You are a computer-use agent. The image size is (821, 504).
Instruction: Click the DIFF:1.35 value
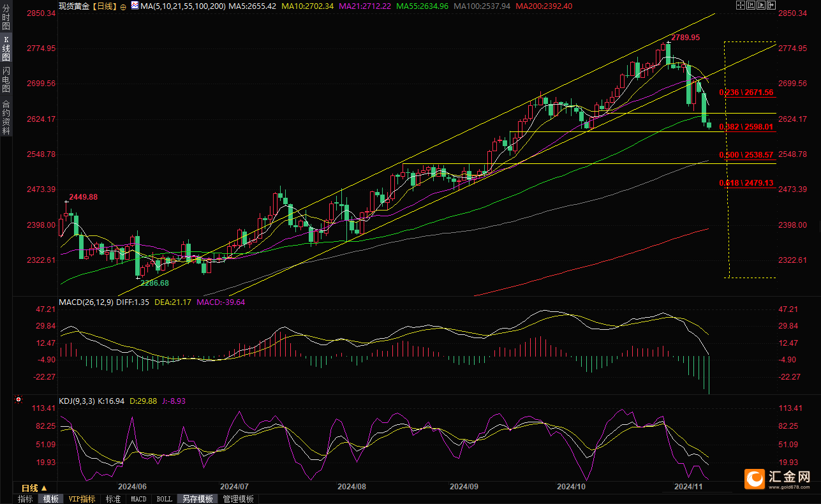(x=132, y=302)
